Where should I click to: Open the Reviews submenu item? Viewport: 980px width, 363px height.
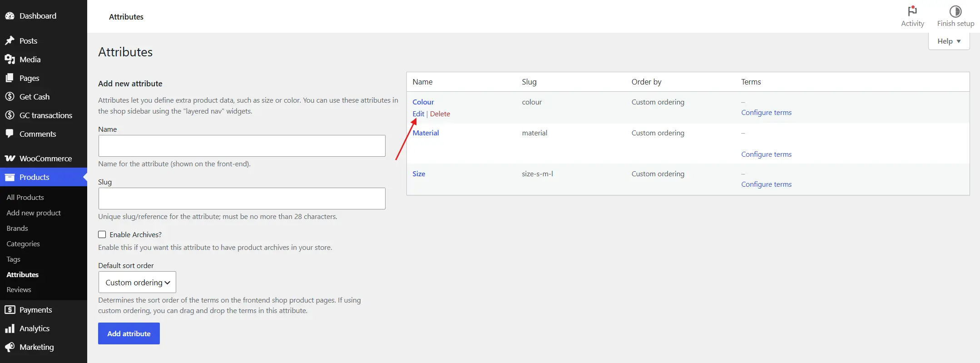coord(19,290)
